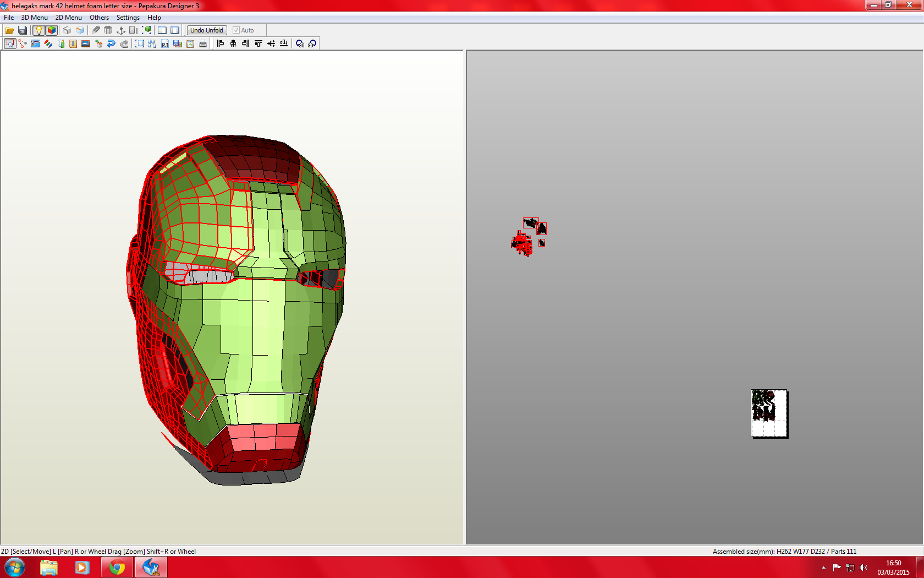Align selected parts to the top
Viewport: 924px width, 578px height.
click(x=258, y=43)
